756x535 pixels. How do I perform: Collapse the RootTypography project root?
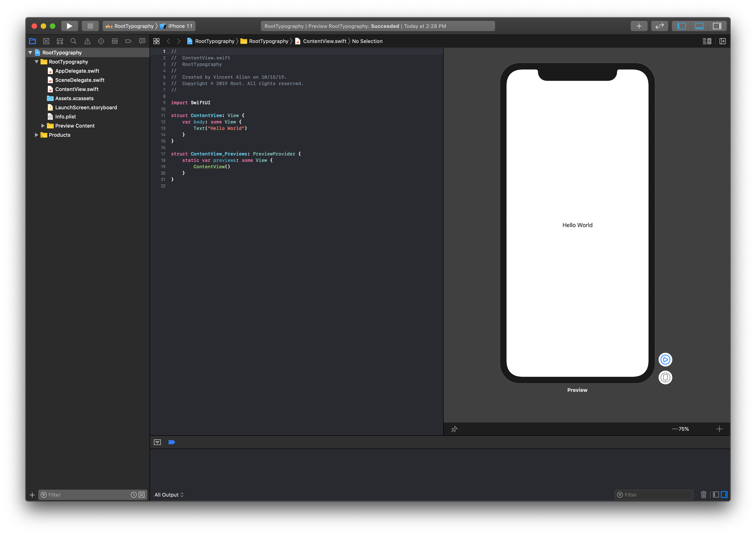(30, 53)
